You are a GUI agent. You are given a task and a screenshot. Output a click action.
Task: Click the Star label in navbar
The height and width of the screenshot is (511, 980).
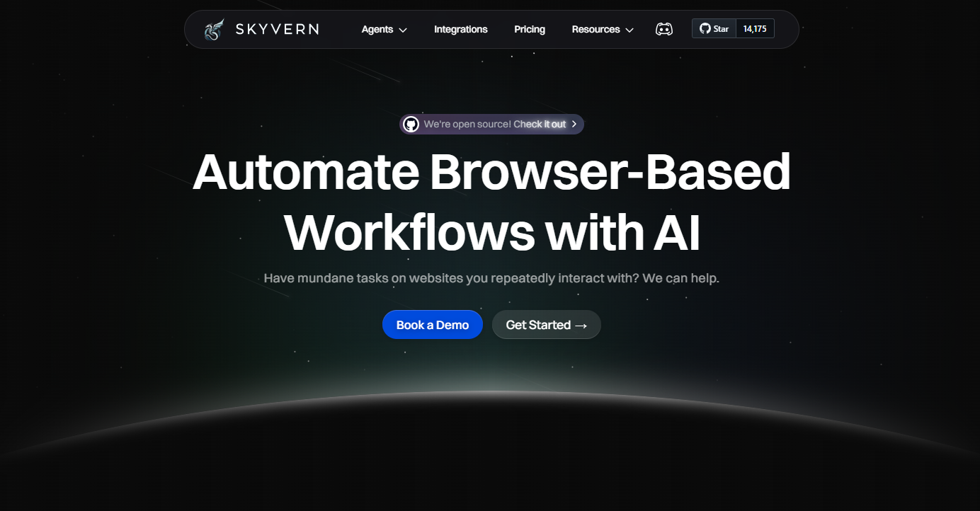pos(721,29)
